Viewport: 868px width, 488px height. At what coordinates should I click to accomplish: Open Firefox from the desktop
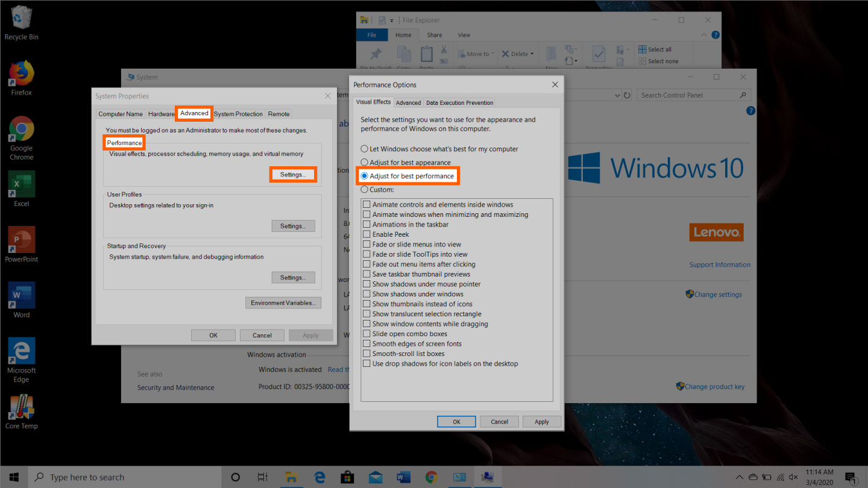pyautogui.click(x=21, y=74)
